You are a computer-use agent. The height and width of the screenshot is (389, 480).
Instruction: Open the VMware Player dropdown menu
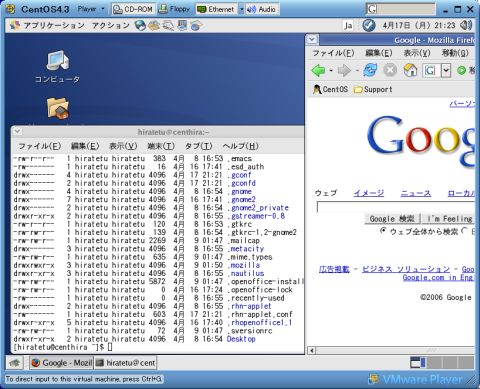pos(91,9)
